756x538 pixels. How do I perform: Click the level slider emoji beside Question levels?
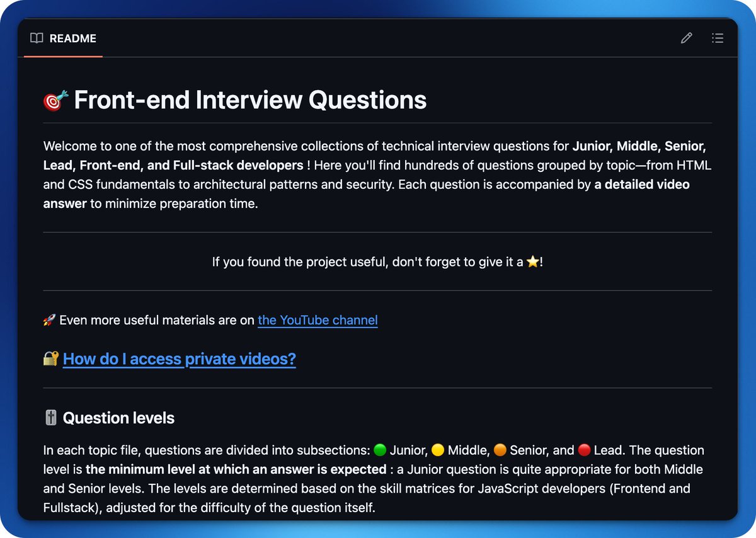click(x=51, y=418)
